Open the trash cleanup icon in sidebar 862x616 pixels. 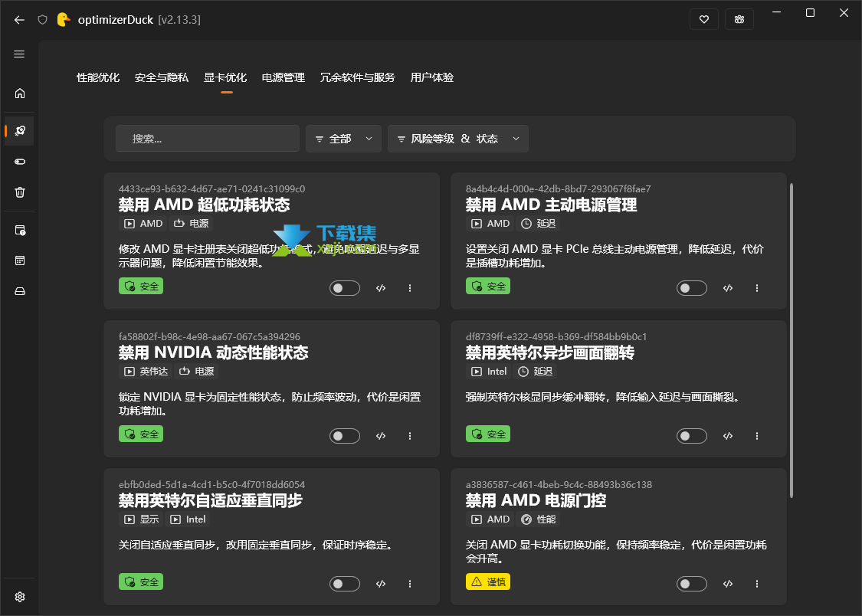(20, 192)
